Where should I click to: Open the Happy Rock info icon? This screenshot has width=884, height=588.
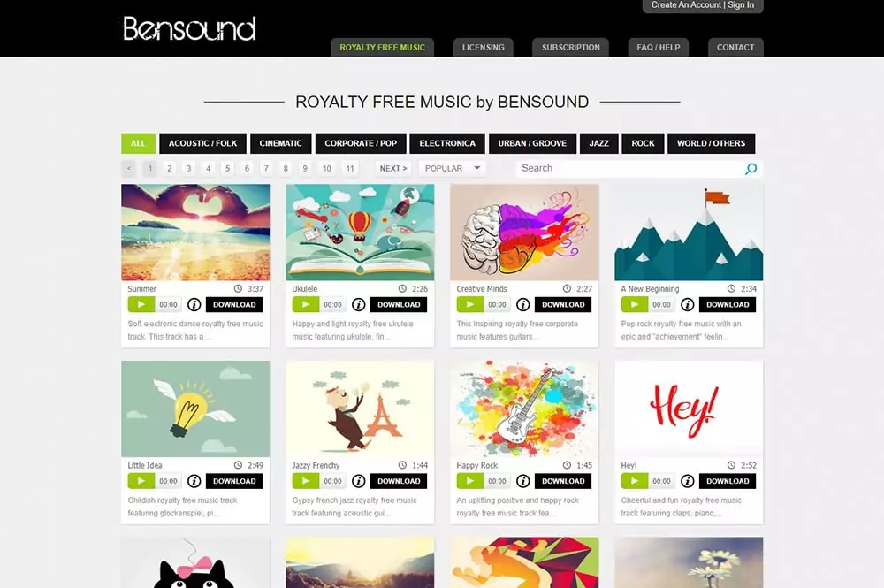523,481
